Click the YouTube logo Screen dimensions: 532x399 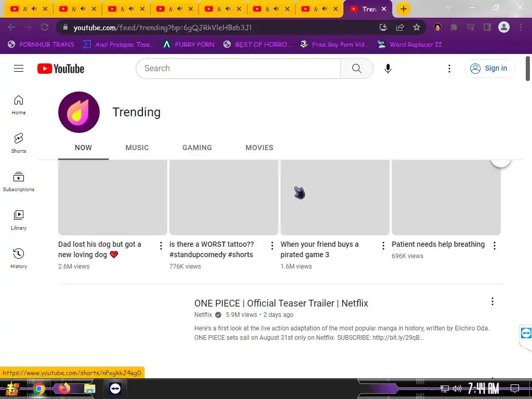click(x=61, y=69)
